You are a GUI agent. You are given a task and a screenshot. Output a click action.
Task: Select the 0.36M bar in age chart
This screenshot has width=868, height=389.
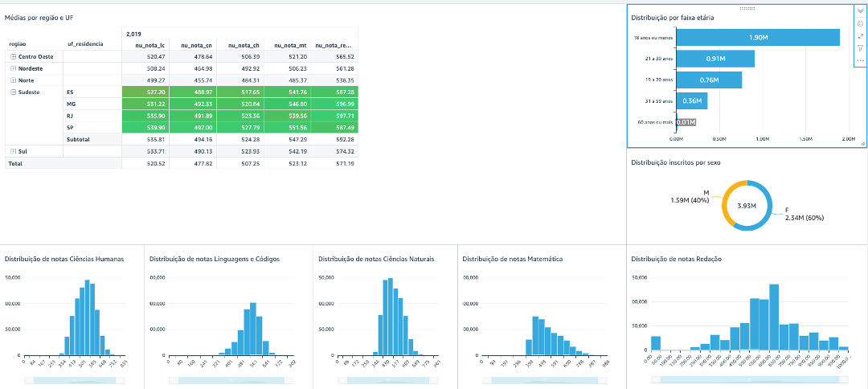coord(692,100)
